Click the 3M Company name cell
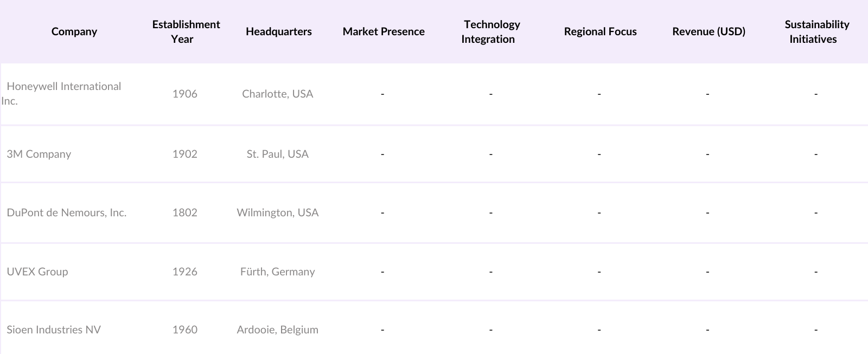The image size is (868, 354). (x=39, y=154)
